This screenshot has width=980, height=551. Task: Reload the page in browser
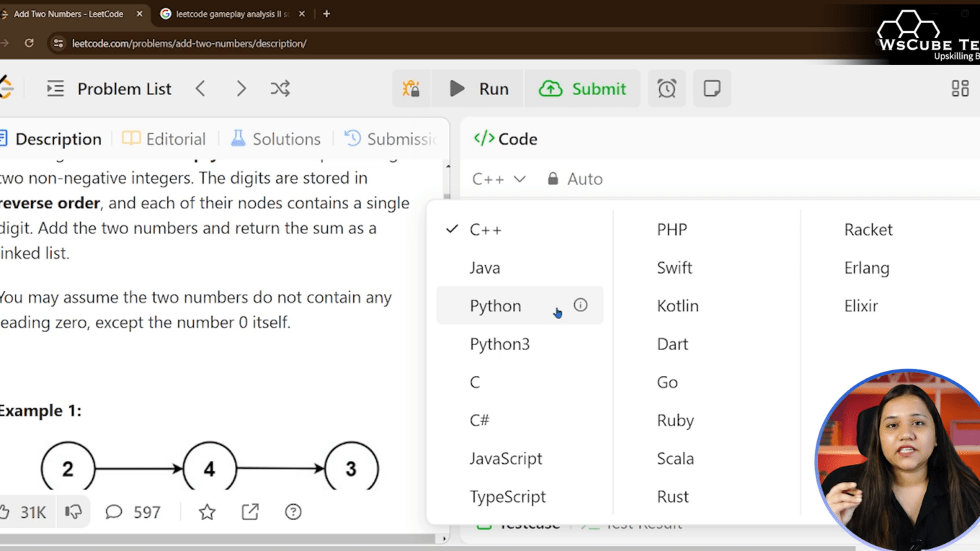click(x=29, y=43)
